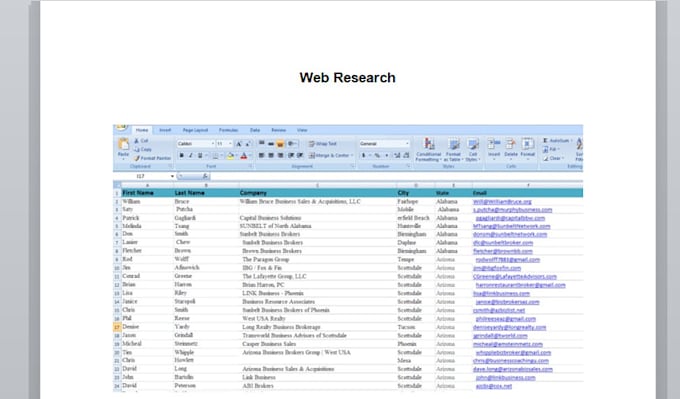
Task: Toggle Bold formatting in Font group
Action: (x=182, y=155)
